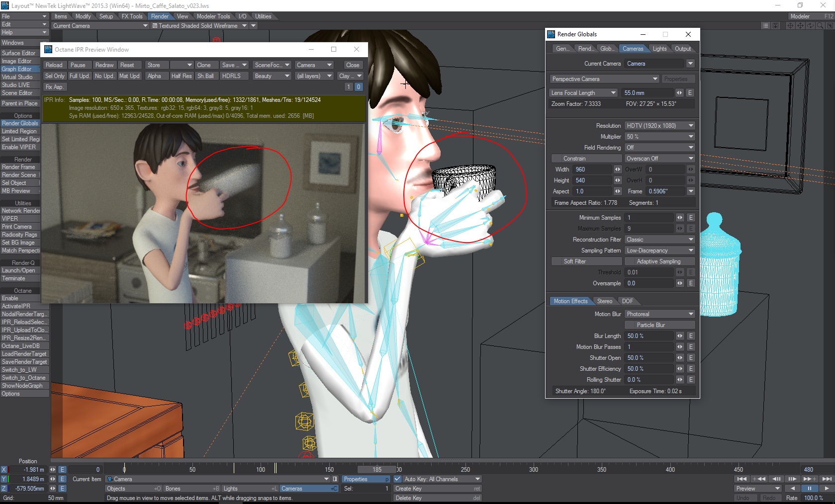Click the X position envelope E button
835x504 pixels.
pyautogui.click(x=63, y=470)
